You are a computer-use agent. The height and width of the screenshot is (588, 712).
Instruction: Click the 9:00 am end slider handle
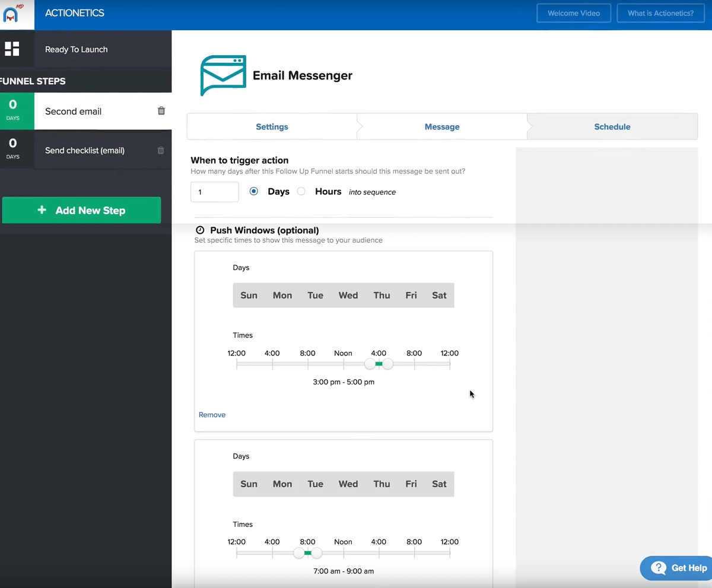pos(317,553)
